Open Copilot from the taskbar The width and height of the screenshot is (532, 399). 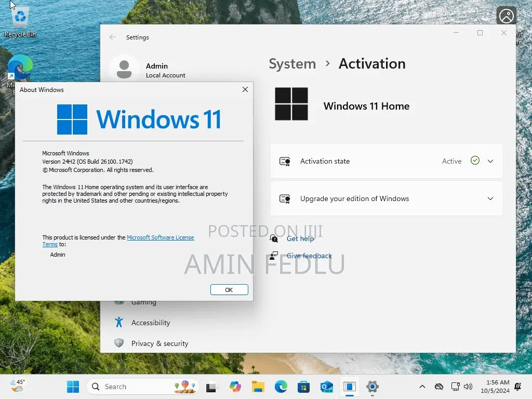pyautogui.click(x=235, y=387)
